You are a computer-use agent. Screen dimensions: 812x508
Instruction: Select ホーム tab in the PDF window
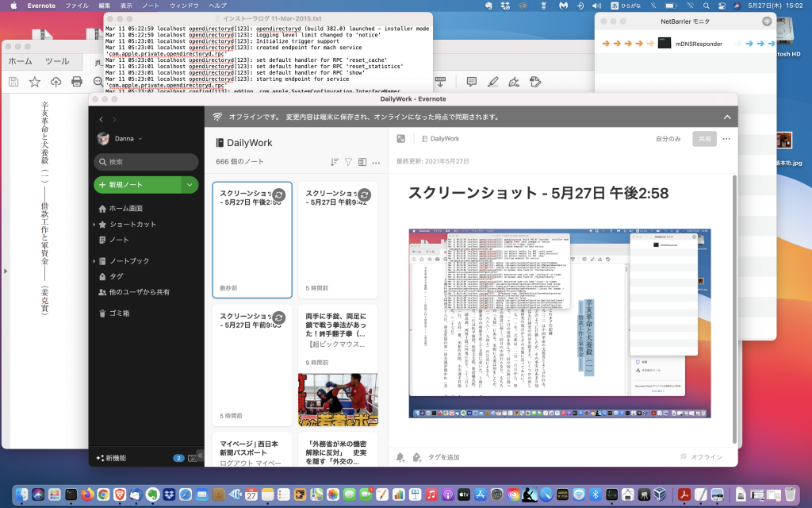coord(20,61)
